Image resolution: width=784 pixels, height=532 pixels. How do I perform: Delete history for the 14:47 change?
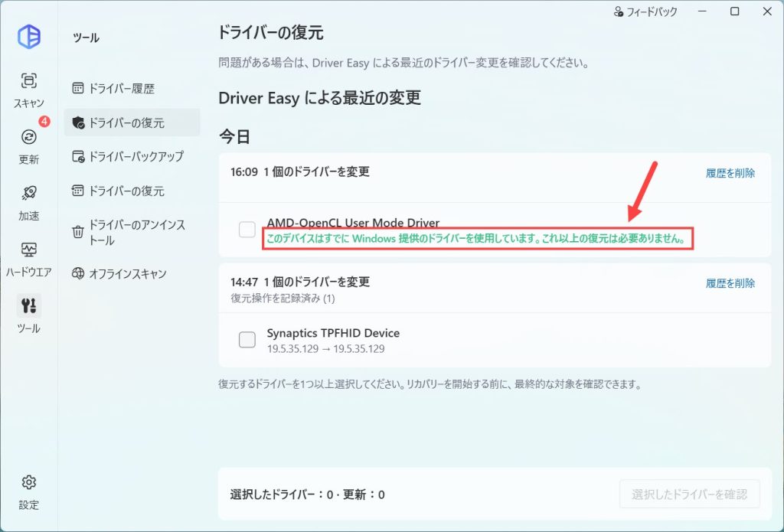click(730, 283)
